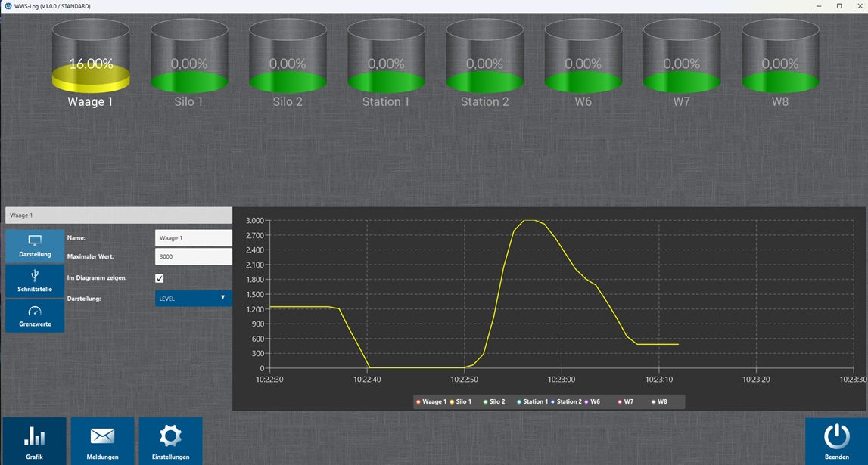The width and height of the screenshot is (868, 465).
Task: Click the Maximaler Wert input field
Action: click(x=193, y=256)
